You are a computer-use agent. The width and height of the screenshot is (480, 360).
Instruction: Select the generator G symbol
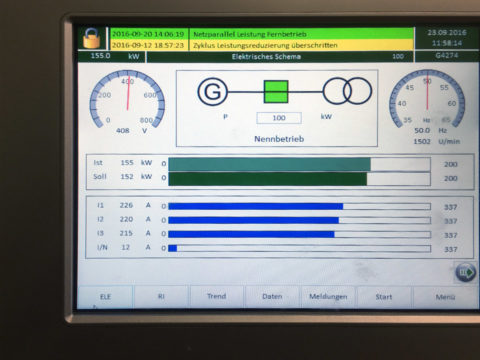pyautogui.click(x=212, y=91)
